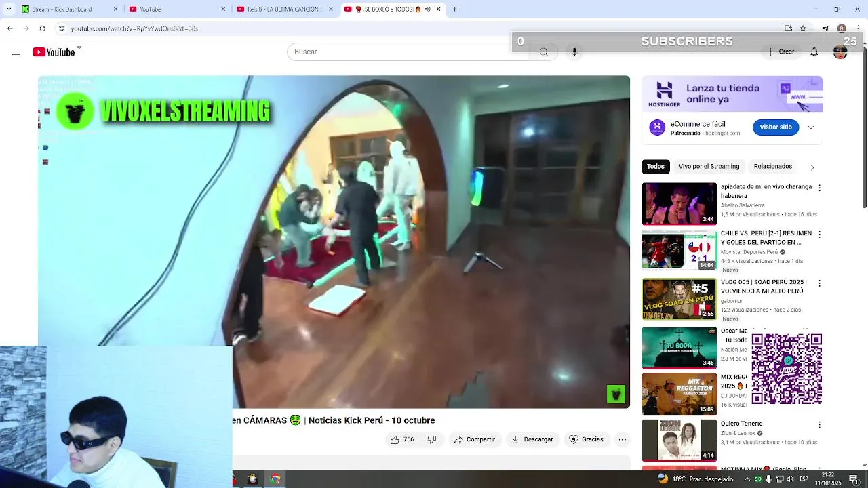Click the Descargar download button
Image resolution: width=868 pixels, height=488 pixels.
point(532,439)
